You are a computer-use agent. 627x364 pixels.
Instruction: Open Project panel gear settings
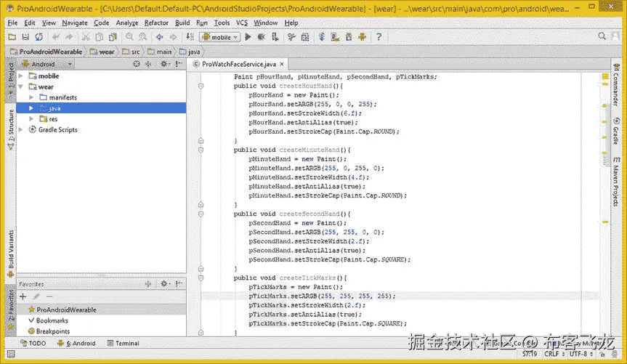tap(164, 64)
